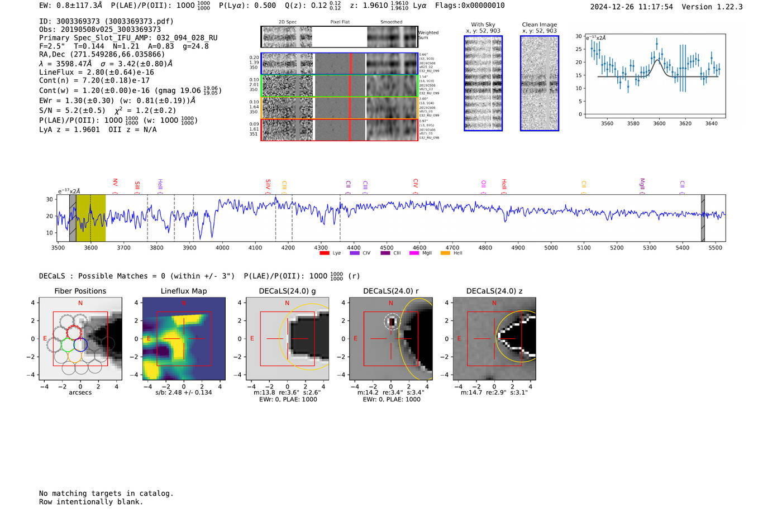Select the magenta OII line marker

pos(484,186)
